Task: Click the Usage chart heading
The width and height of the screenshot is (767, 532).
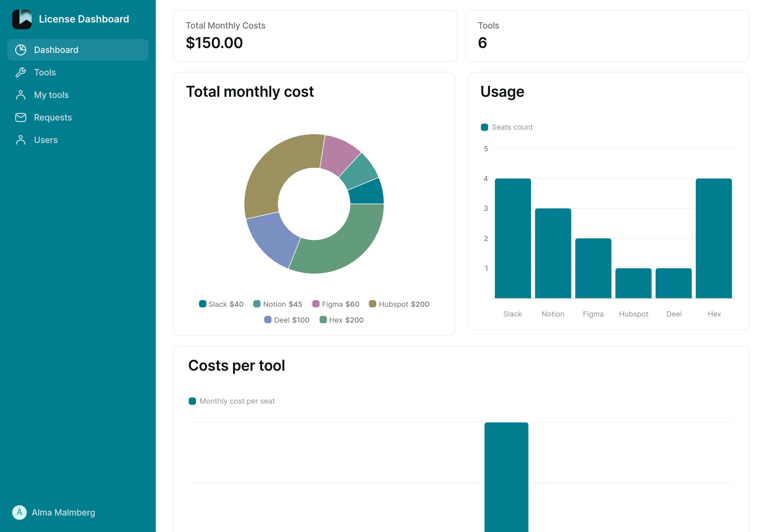Action: [x=502, y=92]
